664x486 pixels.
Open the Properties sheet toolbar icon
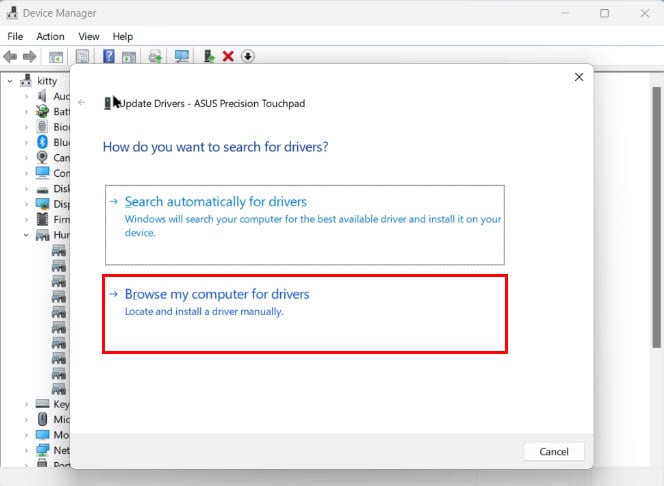tap(82, 56)
